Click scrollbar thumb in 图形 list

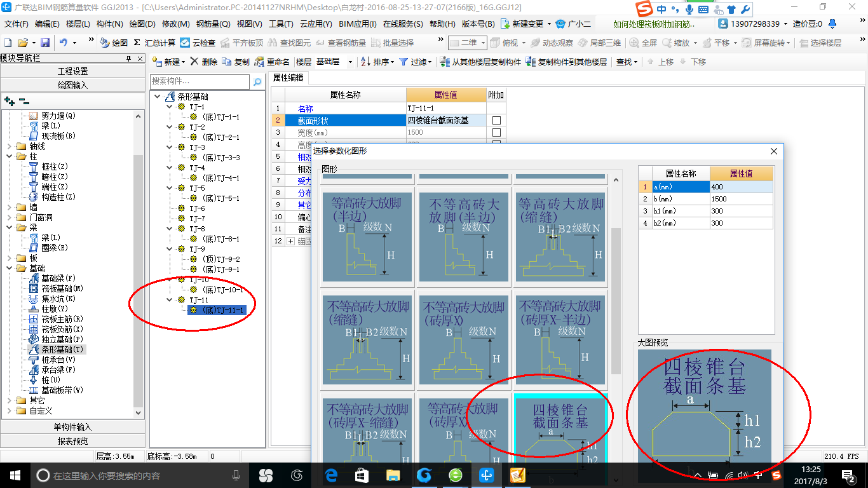616,301
